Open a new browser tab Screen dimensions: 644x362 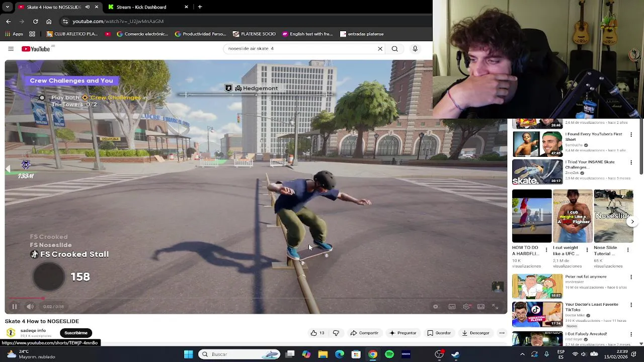click(200, 7)
